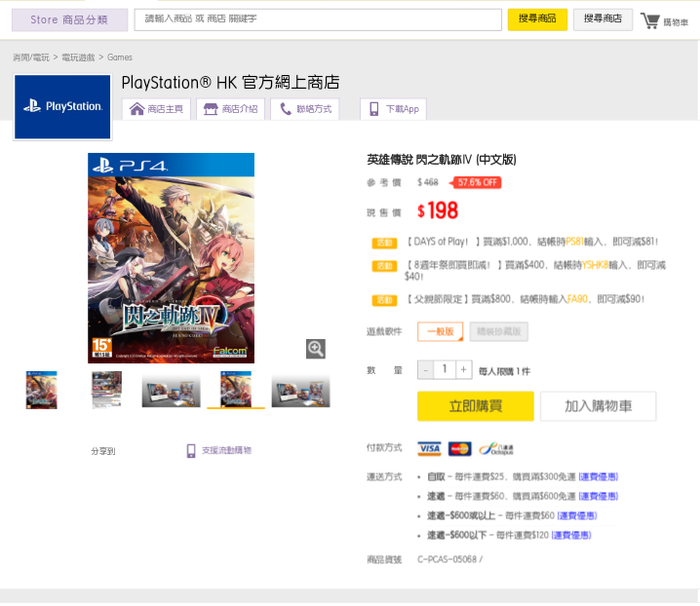Click the 加入購物車 button
This screenshot has height=606, width=700.
[x=597, y=406]
